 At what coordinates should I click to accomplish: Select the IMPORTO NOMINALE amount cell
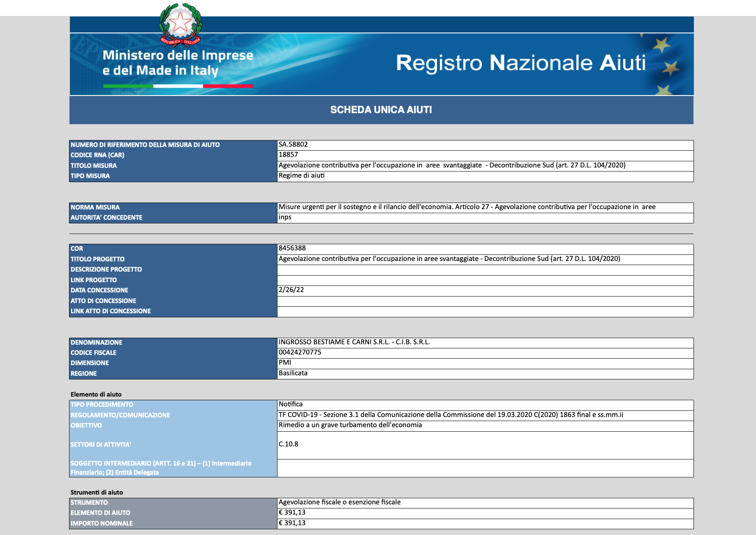pyautogui.click(x=485, y=524)
